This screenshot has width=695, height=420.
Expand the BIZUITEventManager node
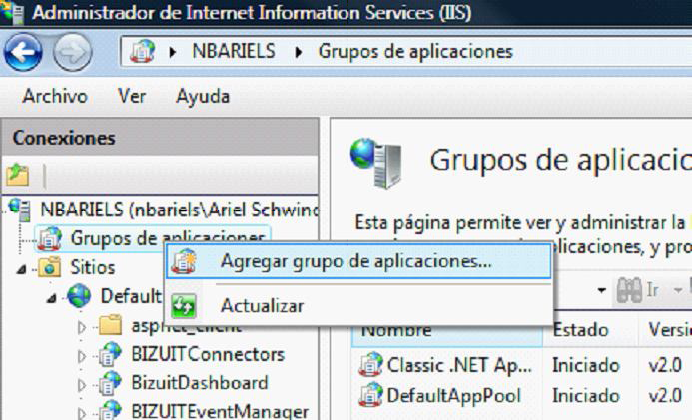pos(81,413)
